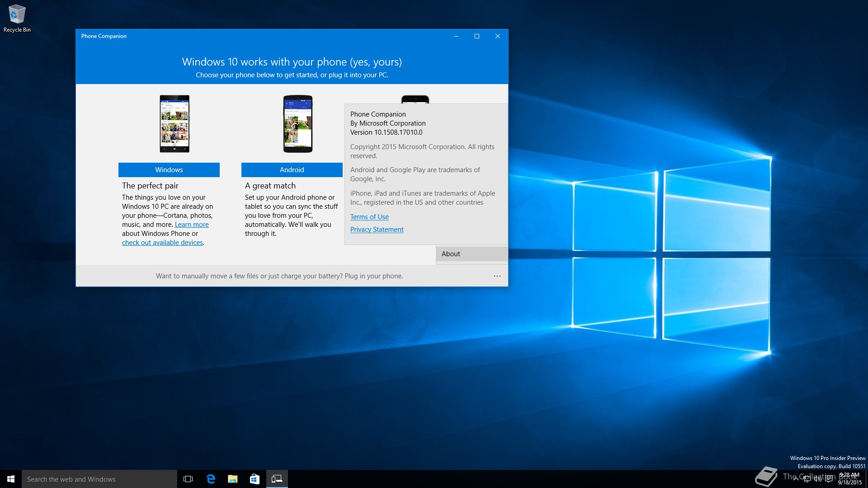Open the Action Center notifications icon
This screenshot has width=868, height=488.
click(829, 479)
